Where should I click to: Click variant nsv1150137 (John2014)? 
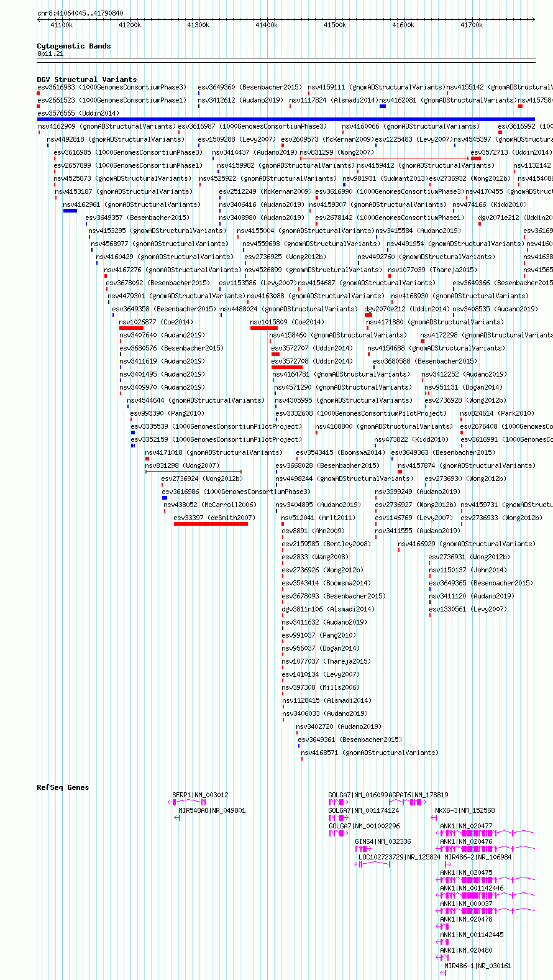pos(468,570)
